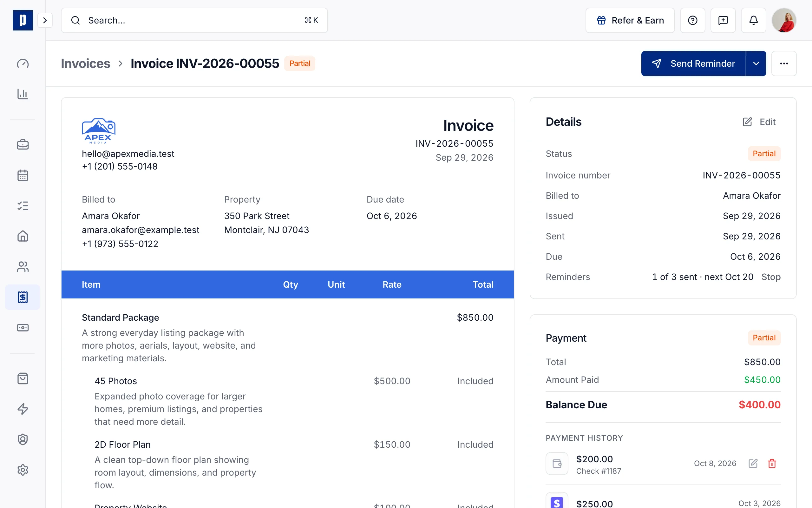Open the checklist tasks icon in sidebar

pos(23,206)
